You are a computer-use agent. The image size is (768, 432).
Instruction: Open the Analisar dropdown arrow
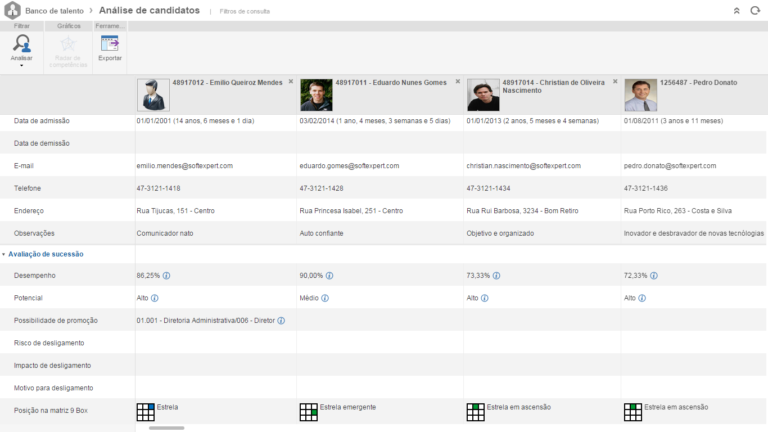[21, 66]
